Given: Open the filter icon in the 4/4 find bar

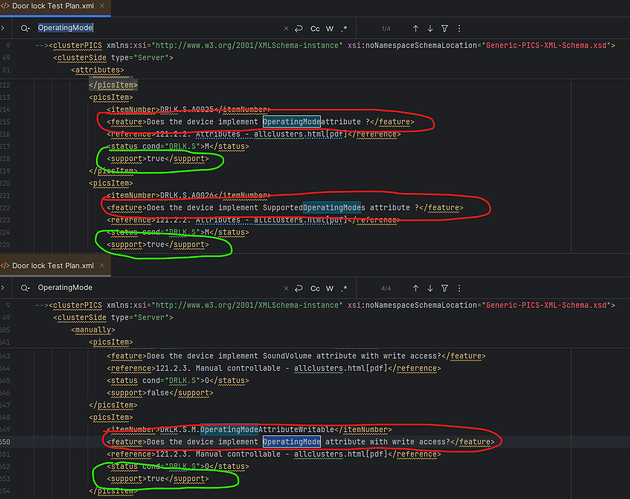Looking at the screenshot, I should (x=446, y=287).
